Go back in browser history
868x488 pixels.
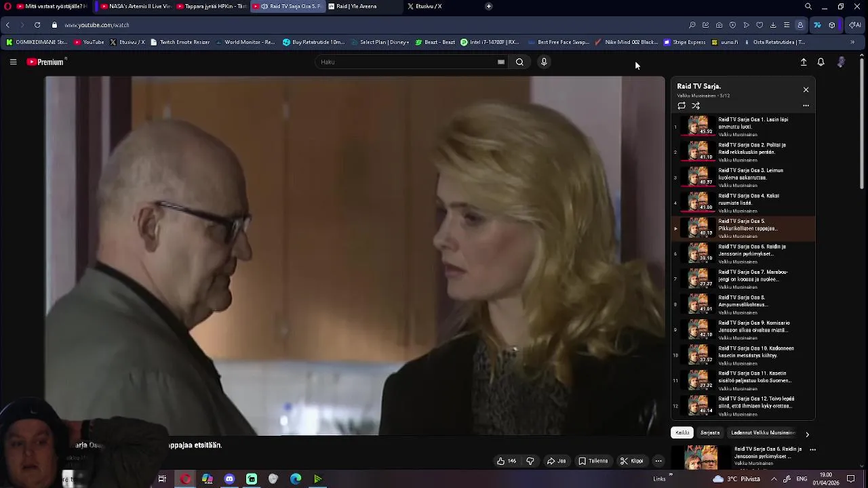click(x=7, y=25)
